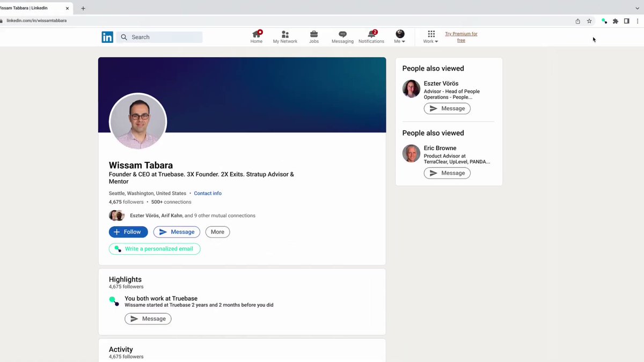Image resolution: width=644 pixels, height=362 pixels.
Task: Click 'You both work at Truebase' text
Action: pyautogui.click(x=161, y=299)
